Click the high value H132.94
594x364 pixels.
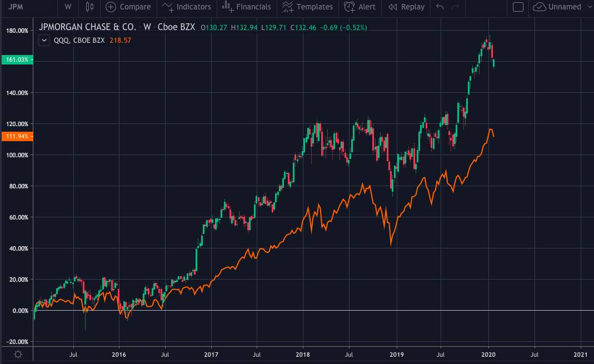[x=244, y=28]
